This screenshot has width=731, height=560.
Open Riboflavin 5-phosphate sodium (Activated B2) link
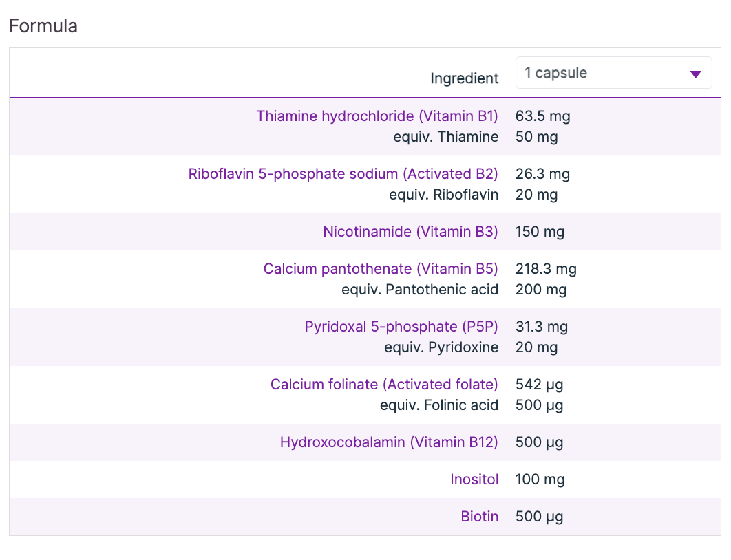click(343, 174)
